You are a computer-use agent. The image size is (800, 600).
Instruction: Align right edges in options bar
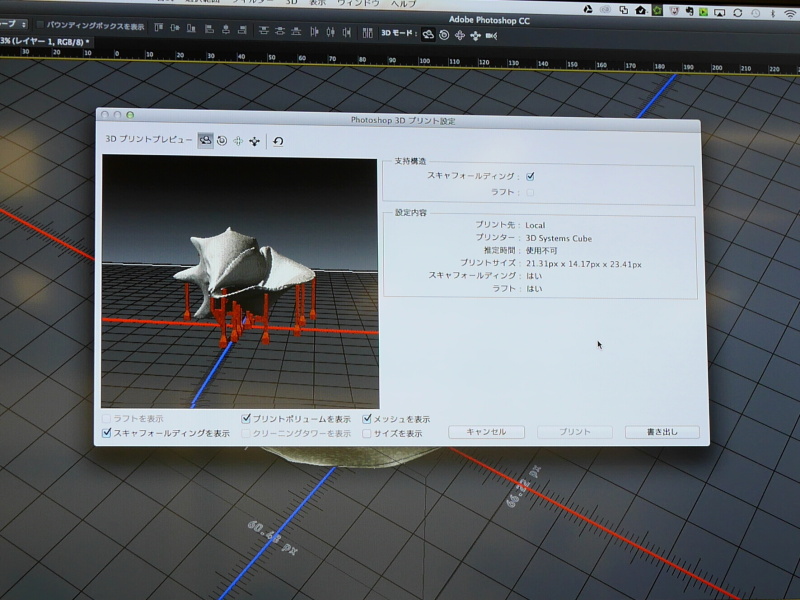pos(242,30)
